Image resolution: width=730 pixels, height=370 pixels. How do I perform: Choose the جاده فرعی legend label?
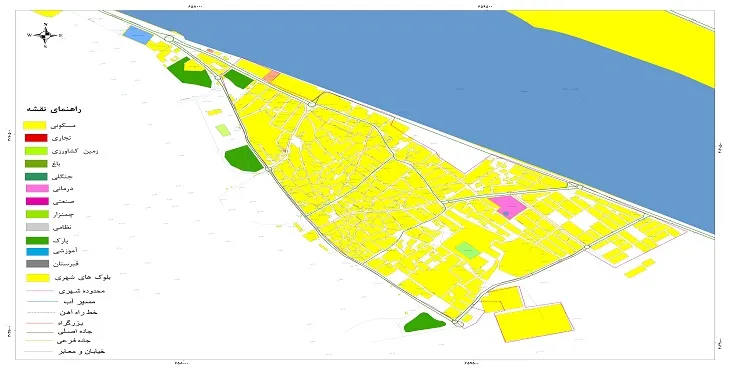pos(75,341)
